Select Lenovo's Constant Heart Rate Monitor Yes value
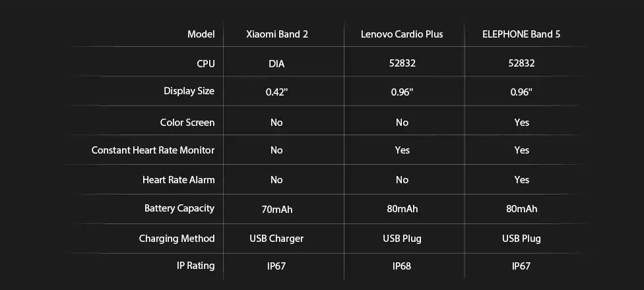This screenshot has width=644, height=290. (402, 150)
